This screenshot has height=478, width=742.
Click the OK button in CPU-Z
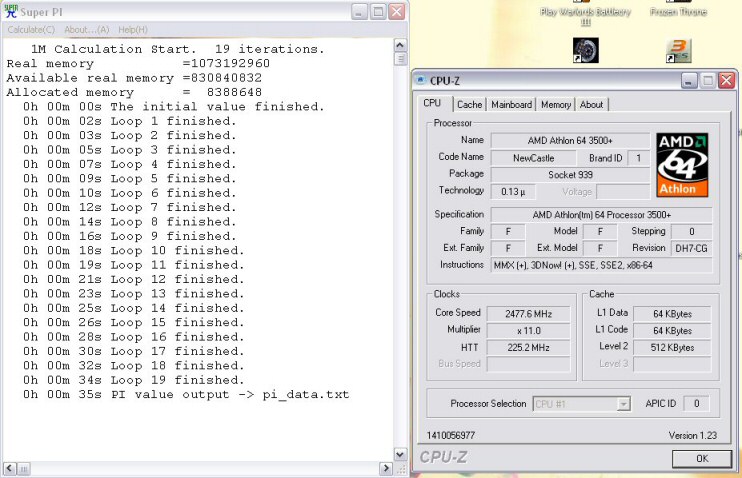(702, 458)
